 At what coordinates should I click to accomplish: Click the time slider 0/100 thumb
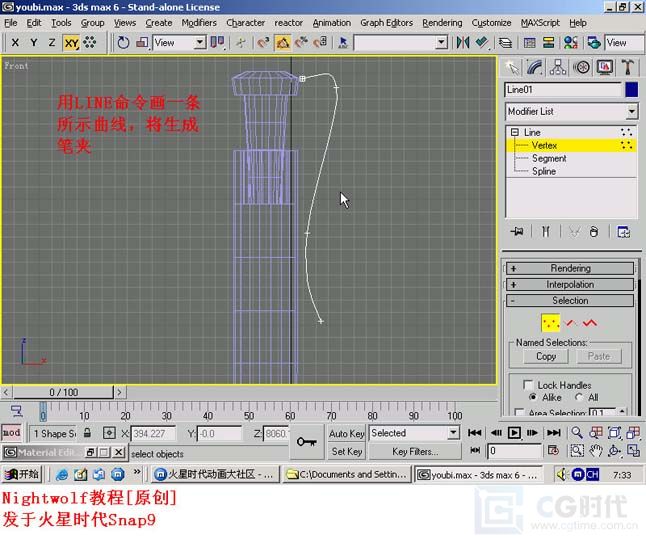pos(63,392)
